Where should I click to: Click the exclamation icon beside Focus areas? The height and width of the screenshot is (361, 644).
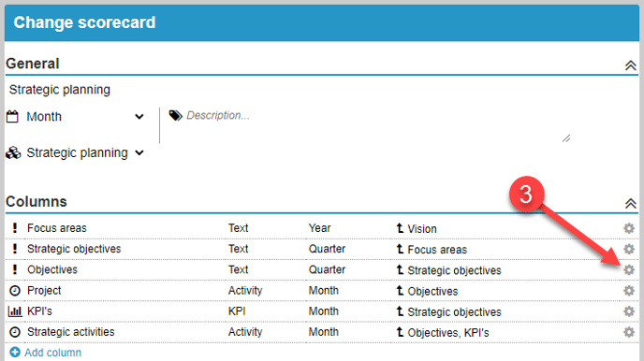15,228
